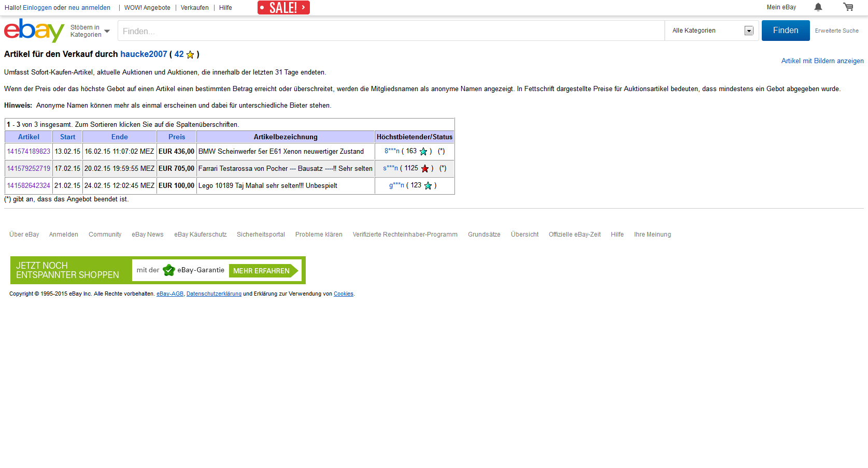
Task: Open eBay News footer link
Action: tap(147, 235)
